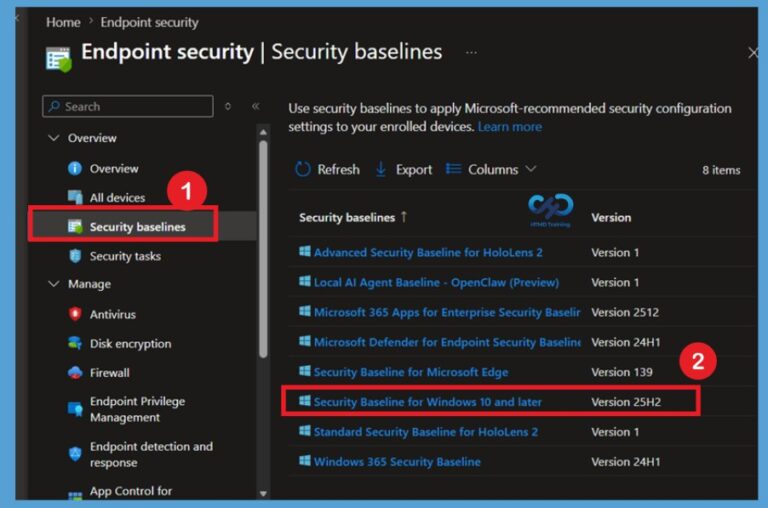
Task: Click the Overview info icon in sidebar
Action: [x=74, y=169]
